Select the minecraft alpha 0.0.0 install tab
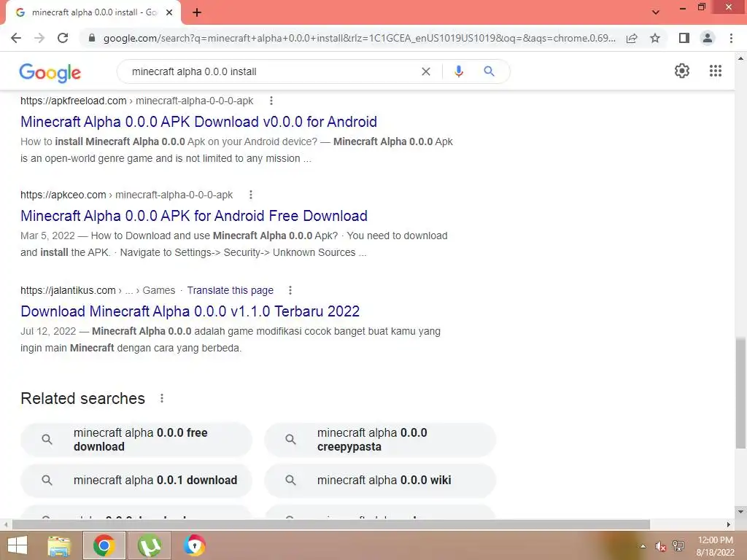 94,12
